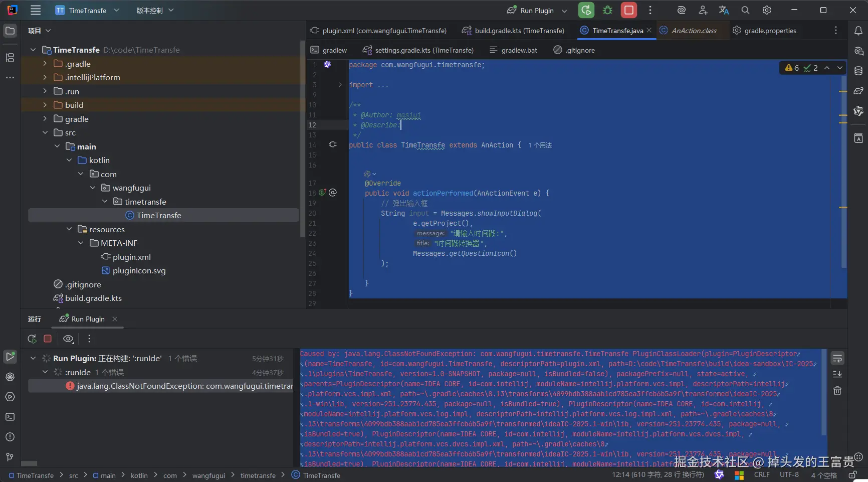The width and height of the screenshot is (868, 482).
Task: Click the project tree vertical scrollbar
Action: (302, 140)
